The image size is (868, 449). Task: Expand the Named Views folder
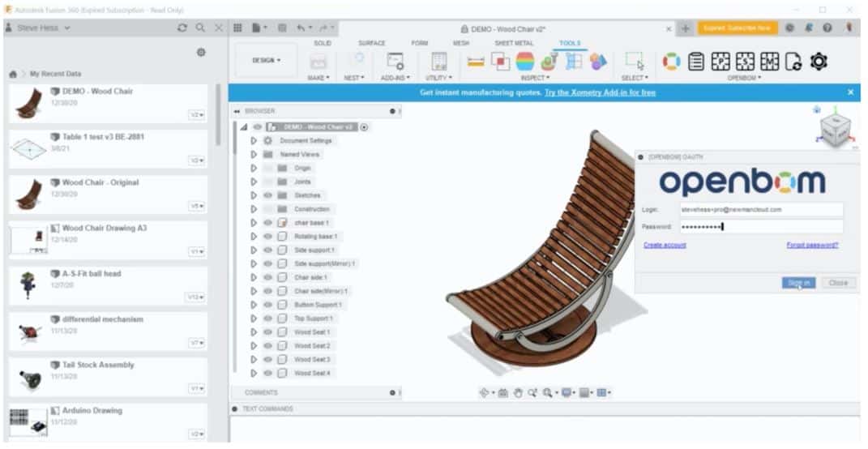coord(254,155)
